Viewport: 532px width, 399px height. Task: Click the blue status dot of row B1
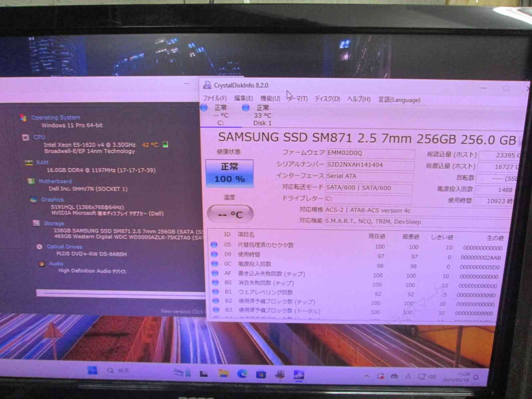(x=215, y=292)
